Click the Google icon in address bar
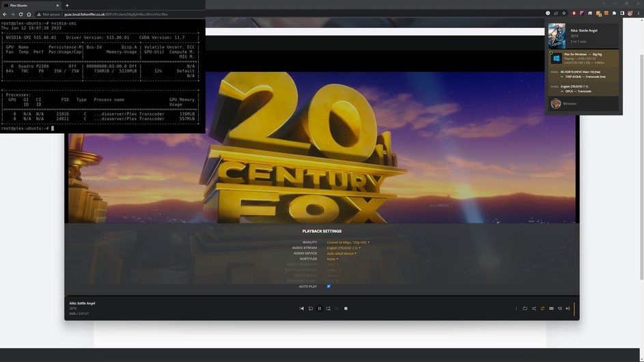This screenshot has height=362, width=644. 548,13
